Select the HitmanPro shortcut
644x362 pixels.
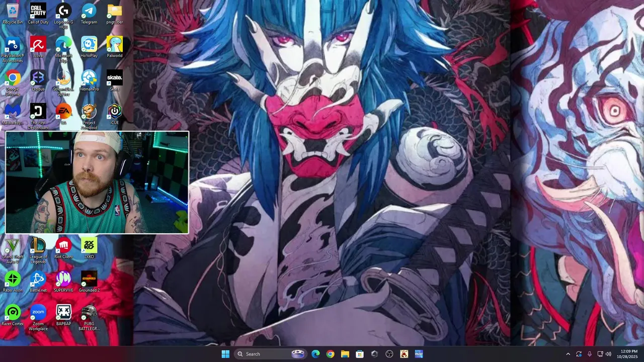89,81
